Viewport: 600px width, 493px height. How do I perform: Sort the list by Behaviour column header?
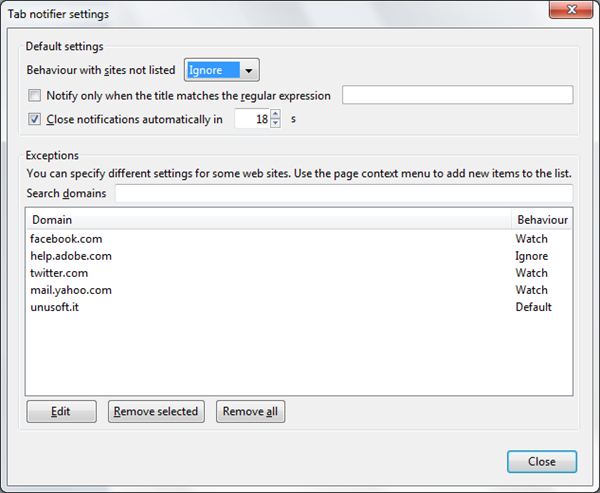[542, 219]
